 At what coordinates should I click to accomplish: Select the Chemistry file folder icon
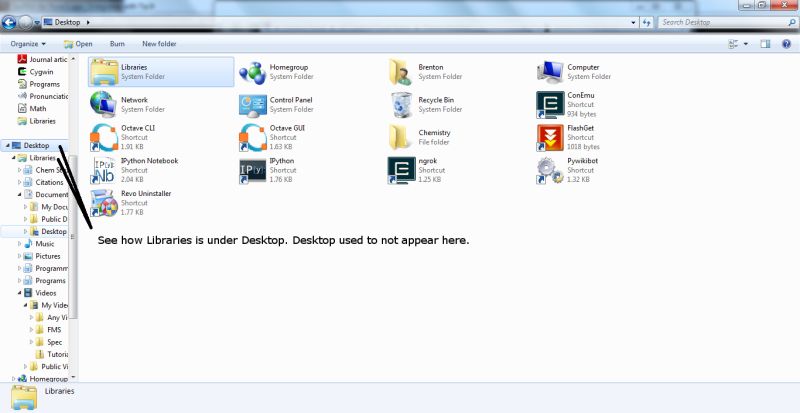click(400, 137)
